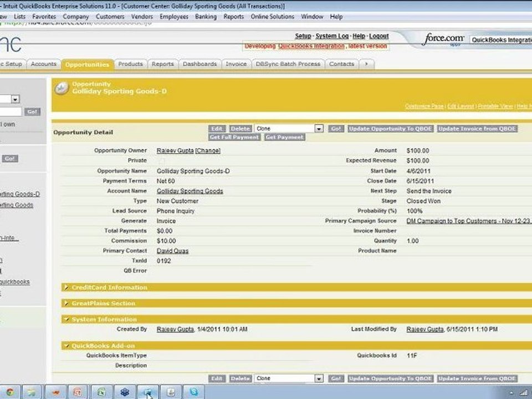Open the Online Solutions menu

pos(273,17)
